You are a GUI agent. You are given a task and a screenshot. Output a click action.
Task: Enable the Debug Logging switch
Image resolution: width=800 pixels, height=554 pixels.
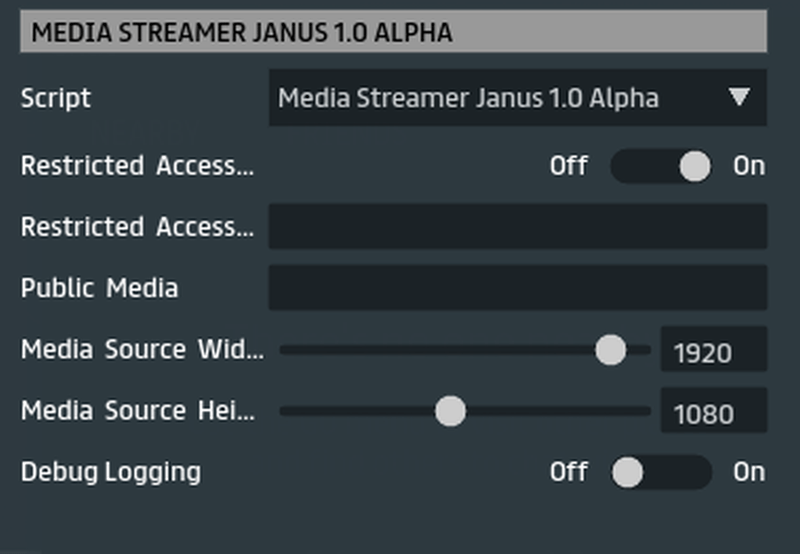click(x=661, y=472)
